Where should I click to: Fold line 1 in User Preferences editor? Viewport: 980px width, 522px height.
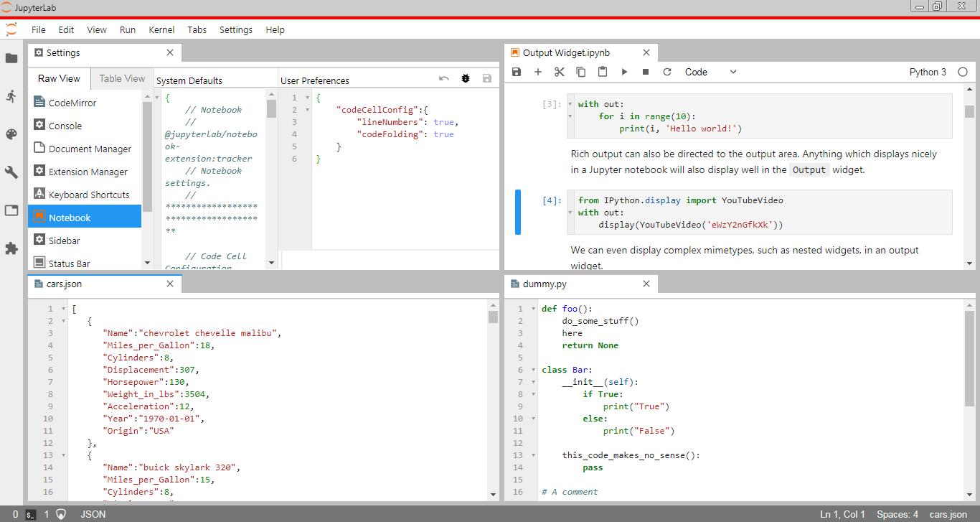307,98
